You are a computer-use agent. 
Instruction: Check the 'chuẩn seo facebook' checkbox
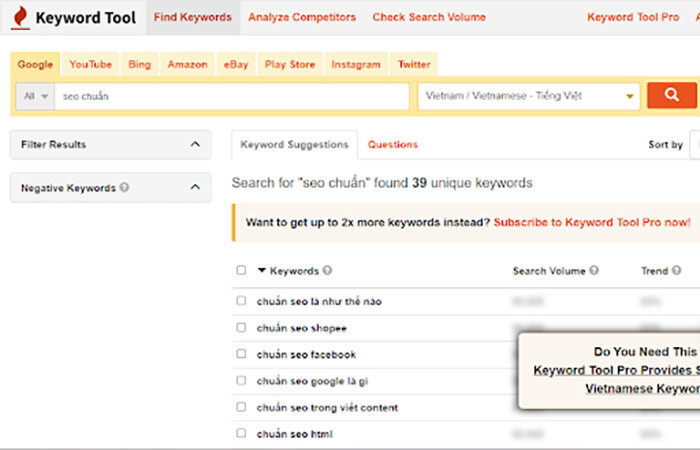[241, 354]
